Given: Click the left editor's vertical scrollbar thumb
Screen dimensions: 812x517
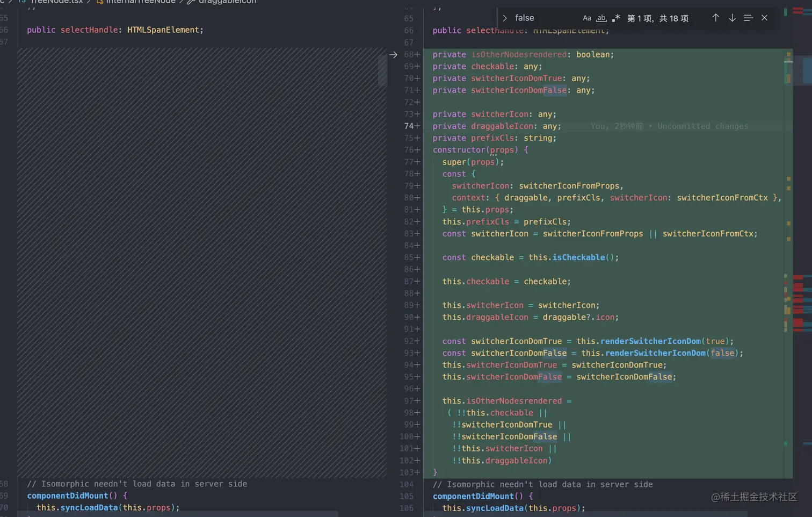Looking at the screenshot, I should click(x=382, y=70).
